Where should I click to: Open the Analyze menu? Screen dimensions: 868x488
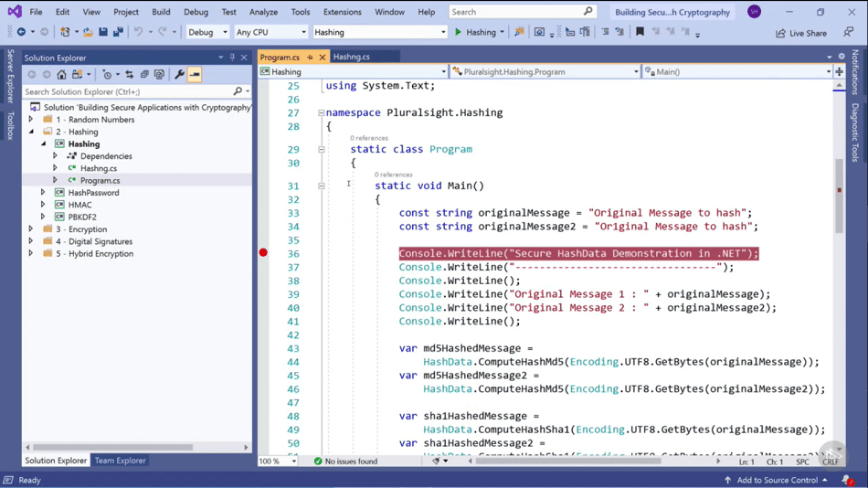click(263, 12)
